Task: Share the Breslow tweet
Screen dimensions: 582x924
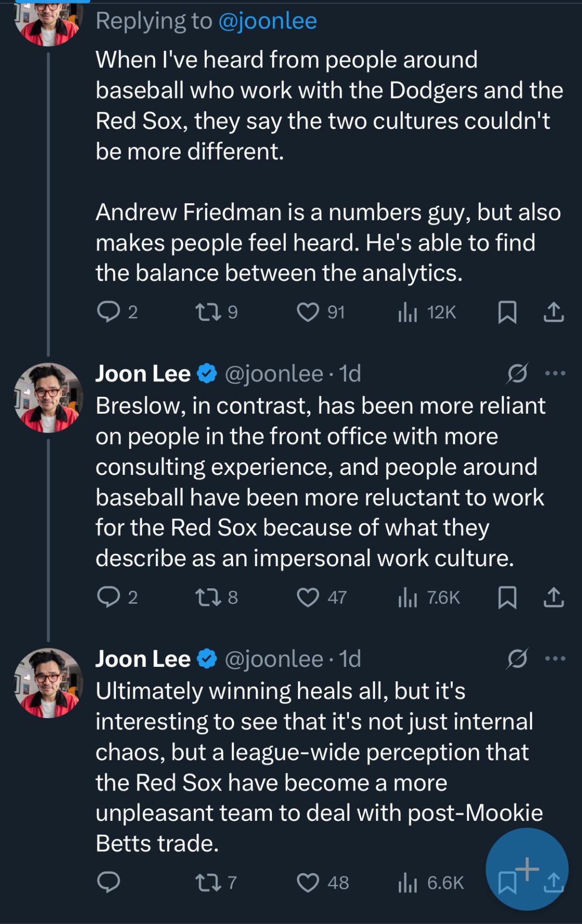Action: [x=554, y=598]
